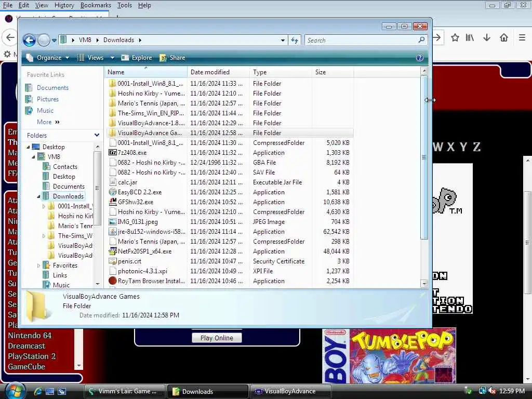Select Links in folder tree

(60, 275)
